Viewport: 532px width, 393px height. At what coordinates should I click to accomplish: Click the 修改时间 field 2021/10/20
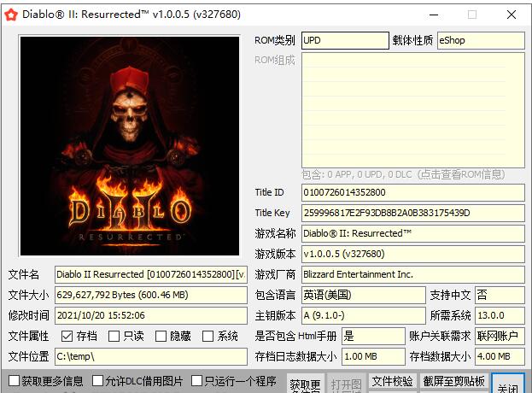coord(151,315)
